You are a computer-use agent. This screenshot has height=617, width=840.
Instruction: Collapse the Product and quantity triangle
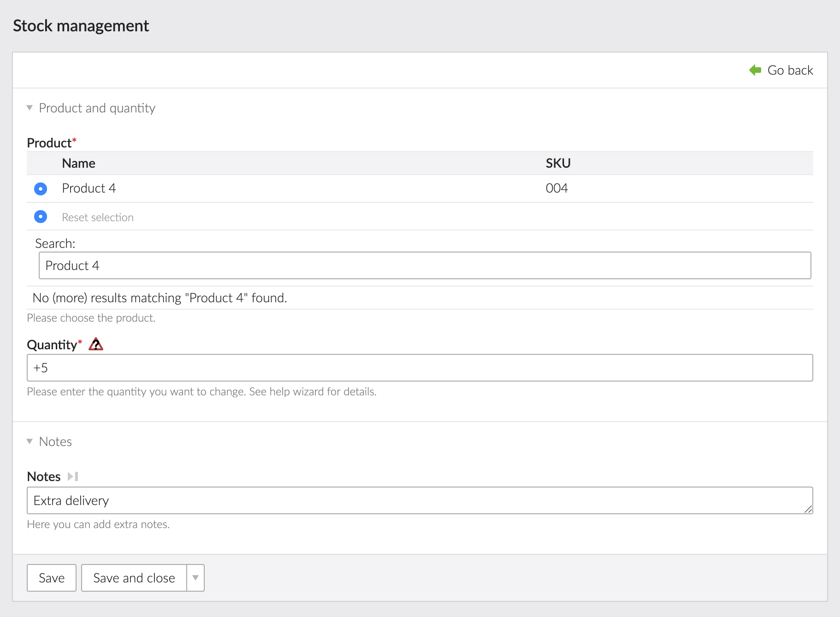coord(30,108)
